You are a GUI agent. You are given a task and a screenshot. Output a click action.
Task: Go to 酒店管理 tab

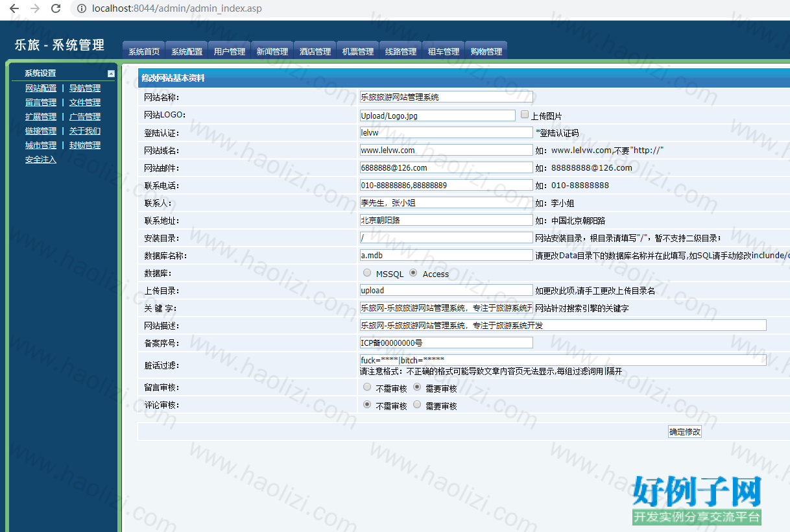(315, 51)
